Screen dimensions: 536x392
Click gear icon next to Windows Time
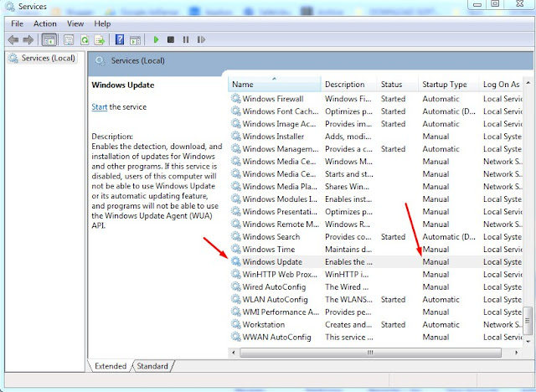(236, 249)
